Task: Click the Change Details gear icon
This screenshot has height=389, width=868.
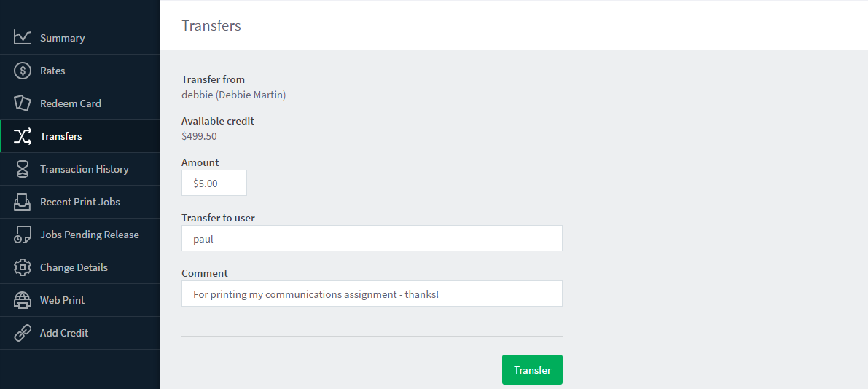Action: tap(23, 267)
